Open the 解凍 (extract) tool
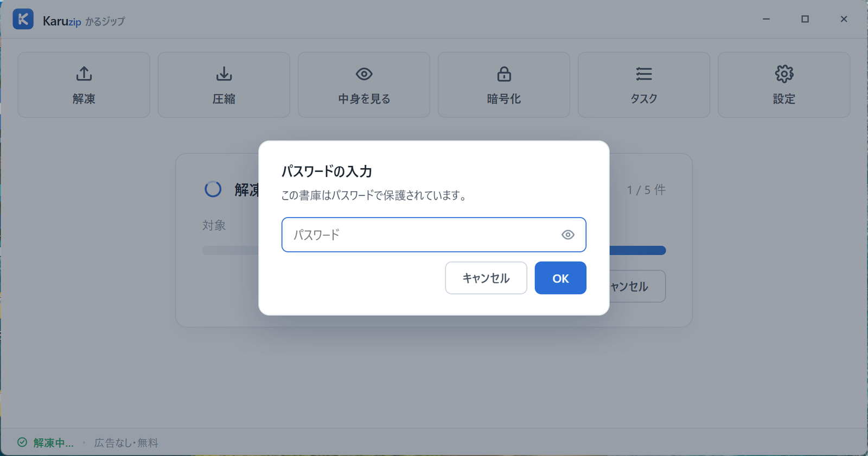 click(x=84, y=85)
